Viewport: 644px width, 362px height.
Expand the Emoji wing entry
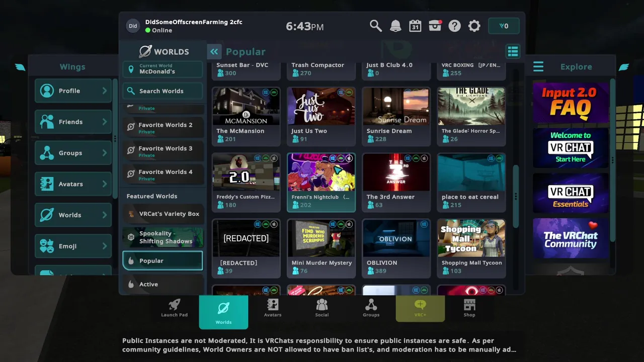pyautogui.click(x=73, y=246)
